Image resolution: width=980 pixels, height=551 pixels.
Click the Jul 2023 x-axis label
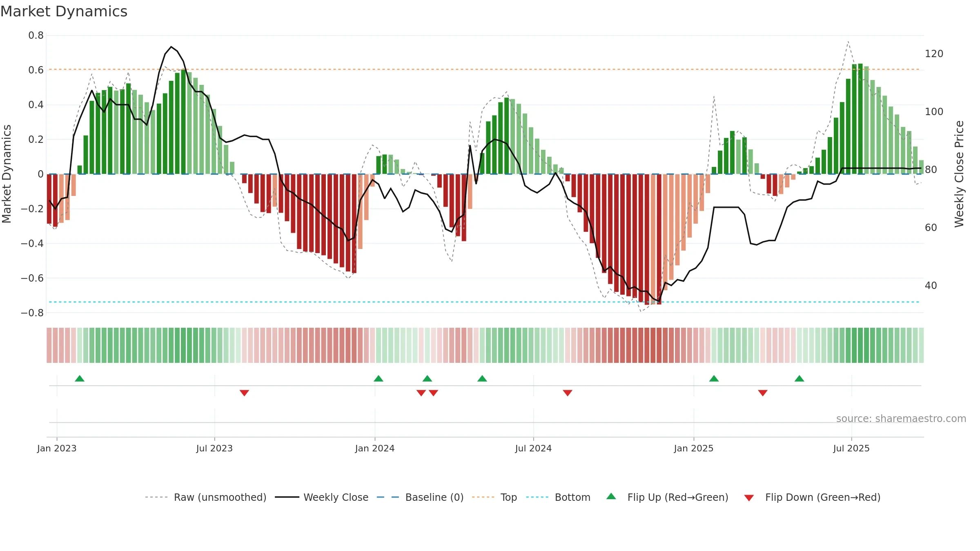click(x=214, y=448)
